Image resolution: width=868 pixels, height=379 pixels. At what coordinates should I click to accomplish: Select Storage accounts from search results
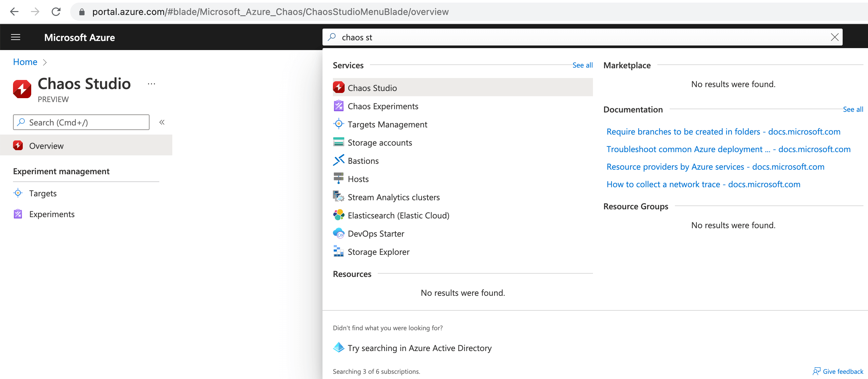[379, 142]
